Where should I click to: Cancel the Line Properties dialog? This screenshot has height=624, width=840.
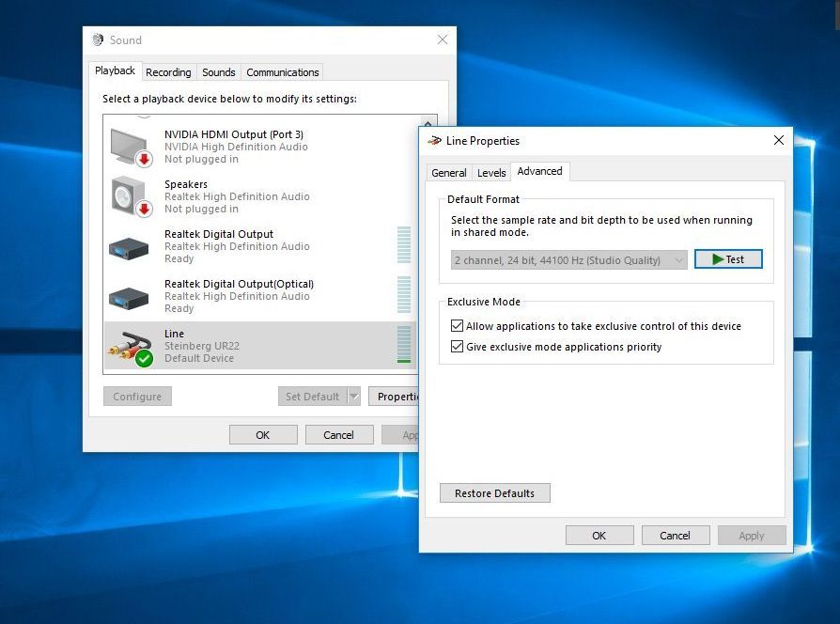point(676,536)
